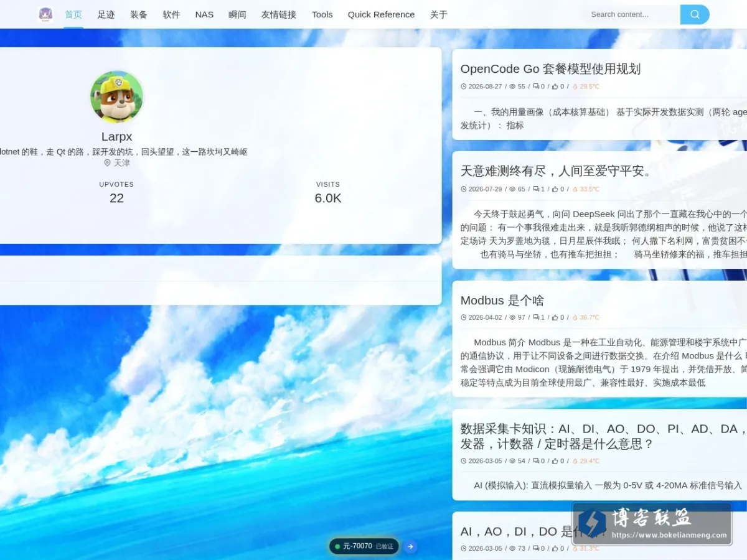Open post 数据采集卡知识：AI、DI、AO、DO
This screenshot has height=560, width=747.
603,436
